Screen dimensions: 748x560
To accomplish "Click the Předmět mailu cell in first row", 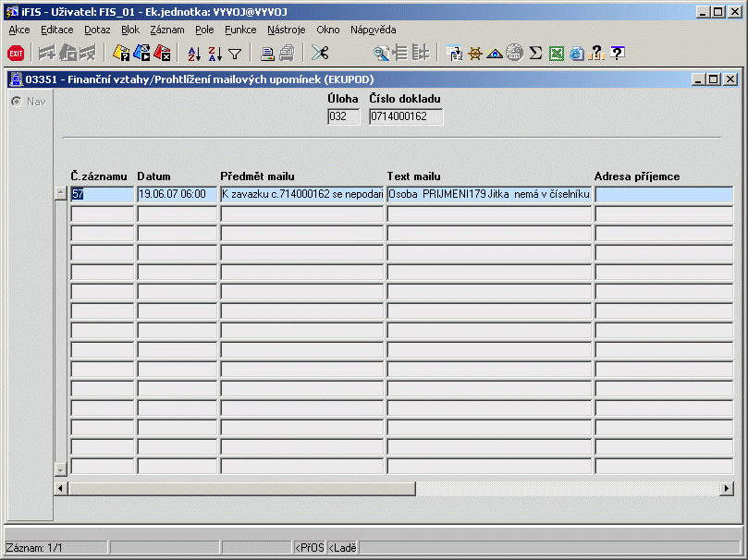I will [301, 195].
